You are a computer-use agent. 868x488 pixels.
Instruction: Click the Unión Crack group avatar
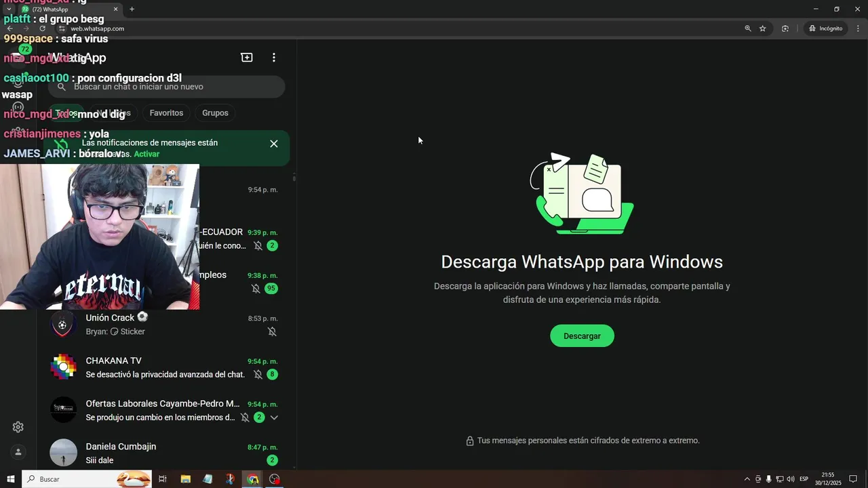coord(64,325)
